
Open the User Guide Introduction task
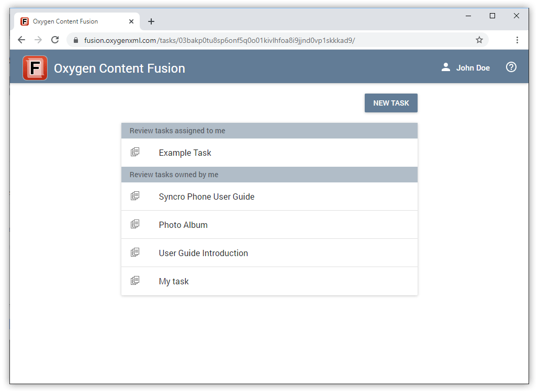pyautogui.click(x=269, y=252)
